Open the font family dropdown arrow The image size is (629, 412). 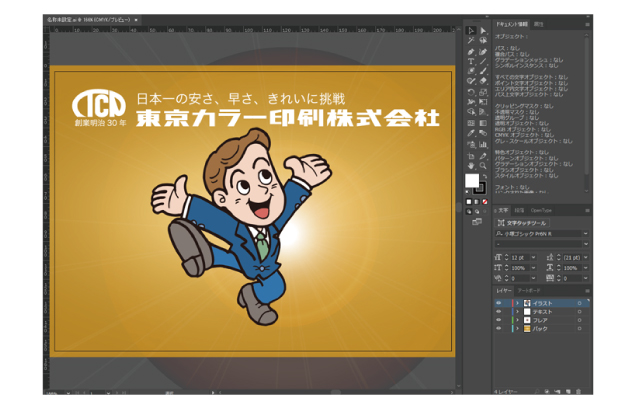coord(585,233)
